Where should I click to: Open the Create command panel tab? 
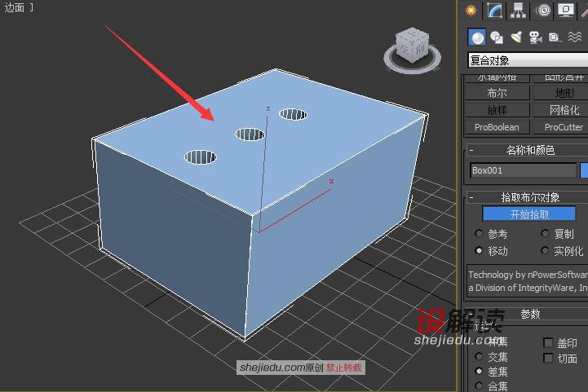click(471, 10)
